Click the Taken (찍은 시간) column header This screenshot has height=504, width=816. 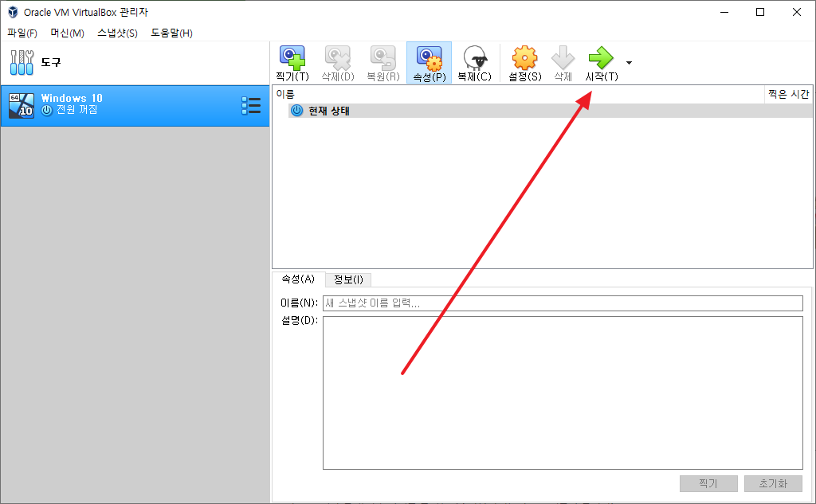click(x=788, y=94)
